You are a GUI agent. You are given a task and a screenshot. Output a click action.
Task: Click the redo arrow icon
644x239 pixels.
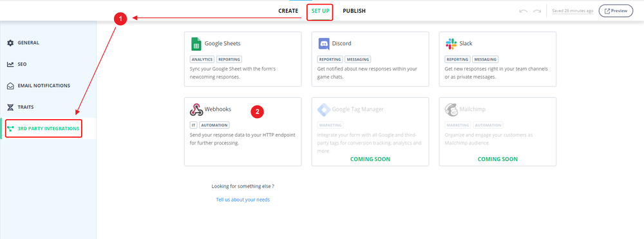pyautogui.click(x=537, y=11)
